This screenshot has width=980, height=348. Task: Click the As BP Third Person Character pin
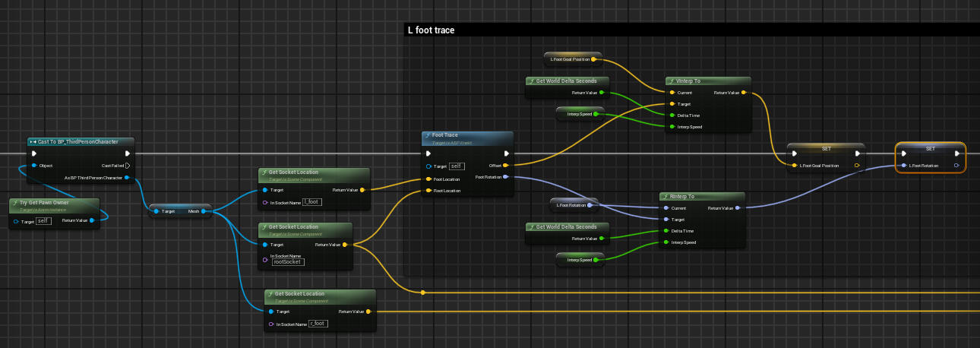126,178
